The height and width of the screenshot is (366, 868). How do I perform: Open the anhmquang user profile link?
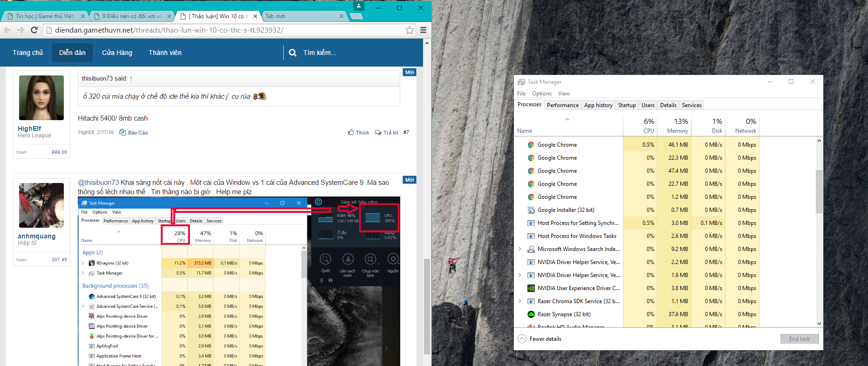[37, 236]
